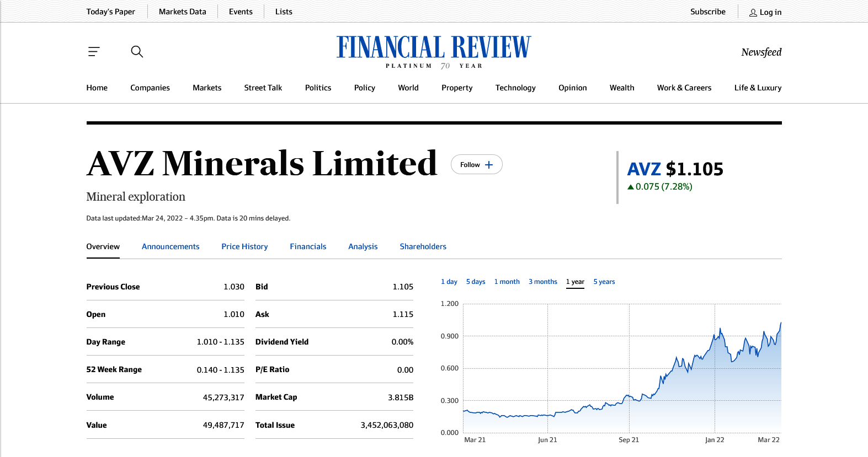Click the Bid value 1.105
The image size is (868, 457).
[403, 287]
